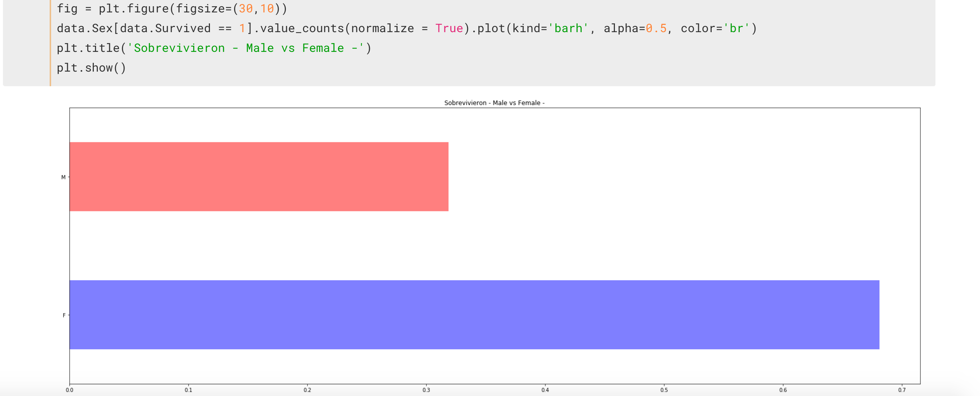This screenshot has width=980, height=396.
Task: Click data.Survived in the code line
Action: pos(165,28)
